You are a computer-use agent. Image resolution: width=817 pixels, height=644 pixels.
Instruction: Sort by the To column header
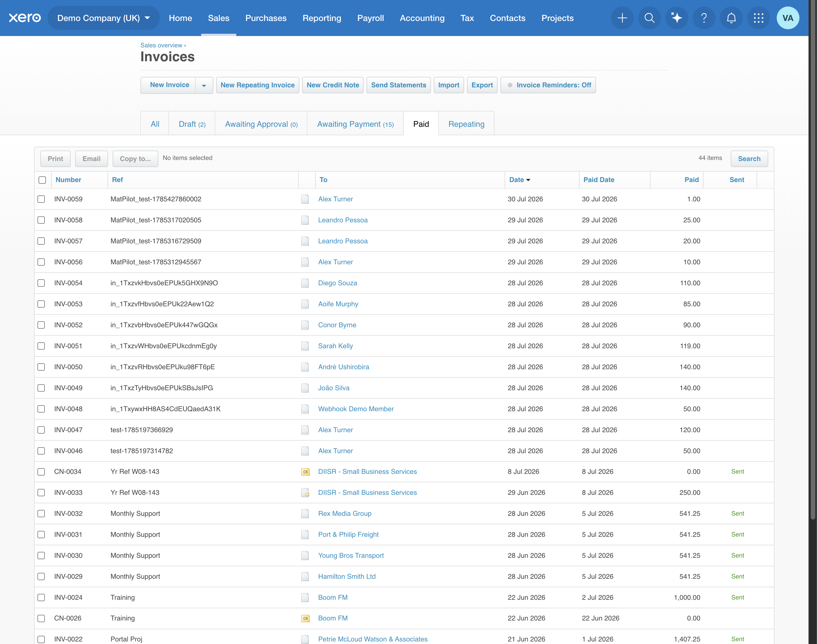pyautogui.click(x=323, y=180)
